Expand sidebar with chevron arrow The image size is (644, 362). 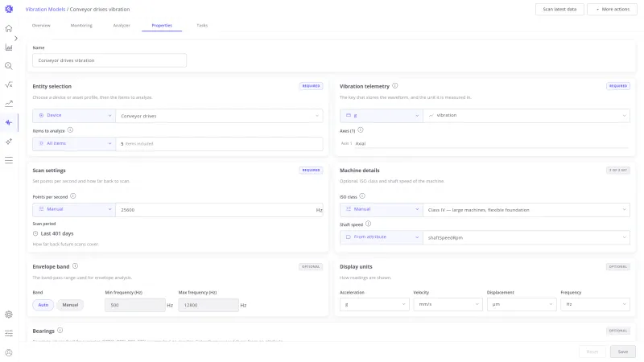pyautogui.click(x=15, y=38)
